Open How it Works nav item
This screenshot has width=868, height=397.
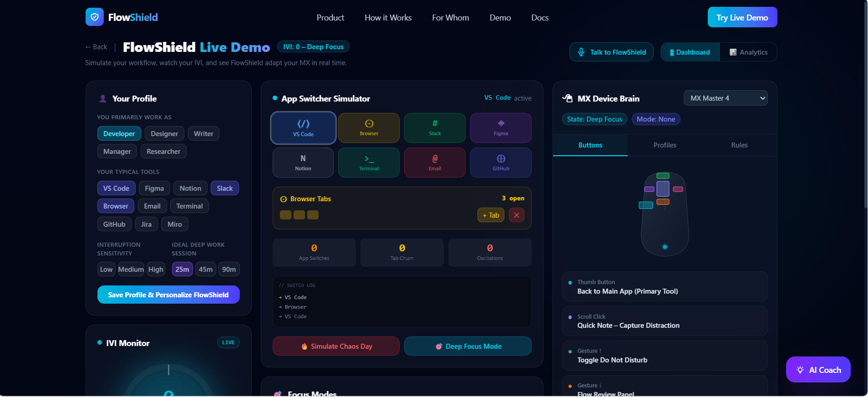coord(388,17)
